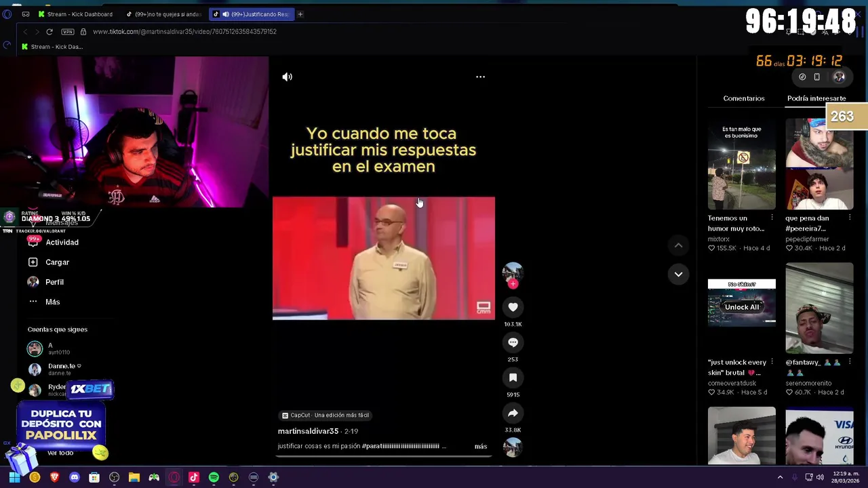The image size is (868, 488).
Task: Open the settings gear taskbar app
Action: [x=273, y=477]
